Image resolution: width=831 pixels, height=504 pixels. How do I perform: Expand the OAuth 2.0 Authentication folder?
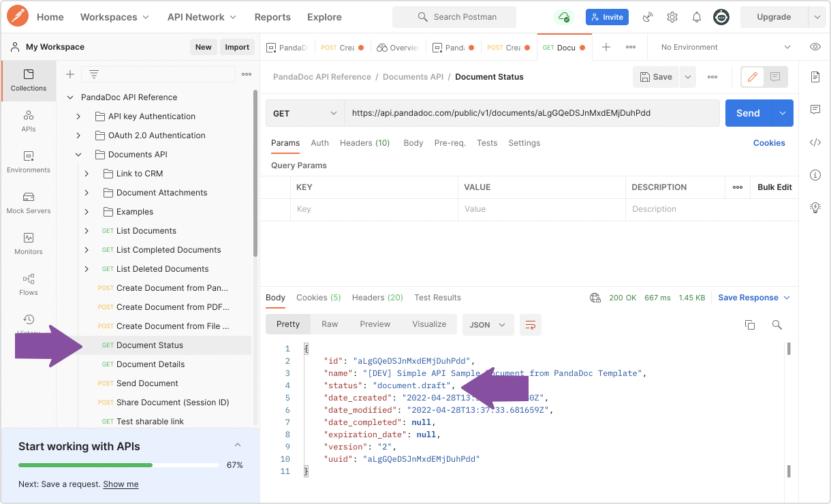[x=78, y=136]
